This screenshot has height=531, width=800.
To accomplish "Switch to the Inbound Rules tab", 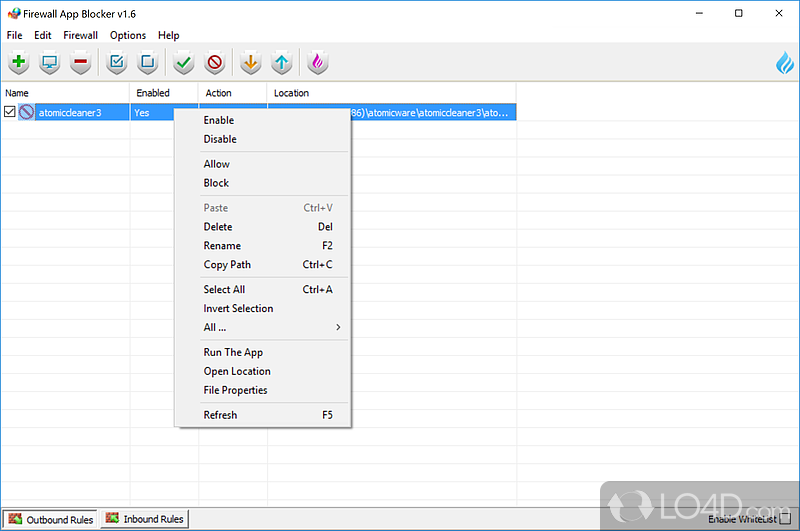I will 145,519.
